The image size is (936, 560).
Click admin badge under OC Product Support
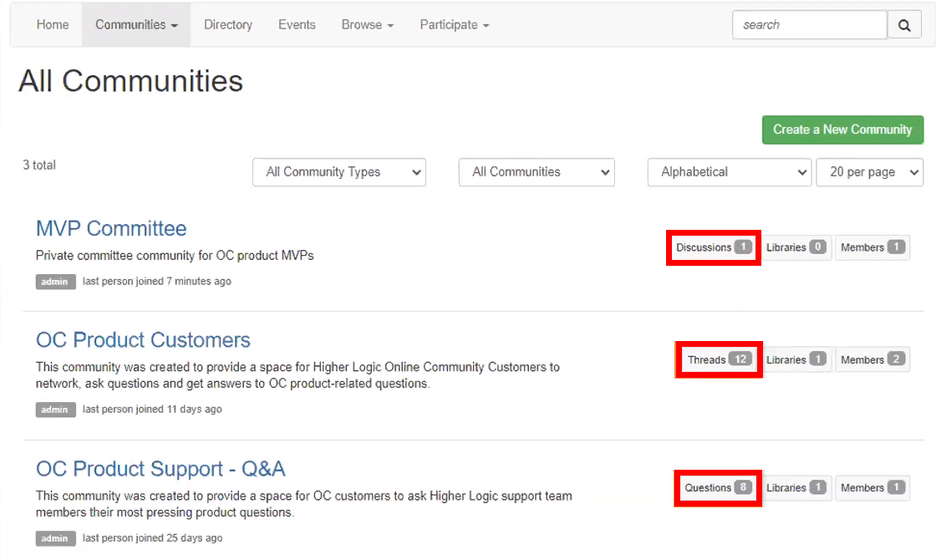pyautogui.click(x=55, y=538)
